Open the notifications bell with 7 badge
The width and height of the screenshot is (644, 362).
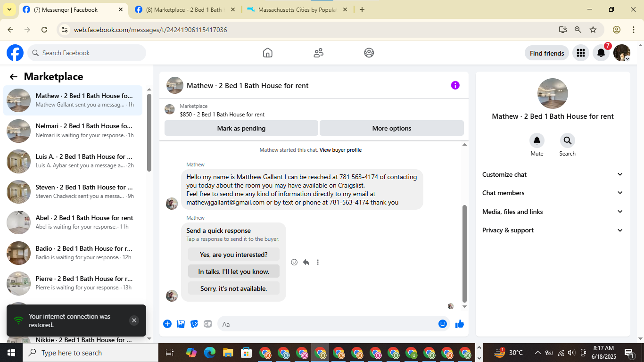[601, 53]
